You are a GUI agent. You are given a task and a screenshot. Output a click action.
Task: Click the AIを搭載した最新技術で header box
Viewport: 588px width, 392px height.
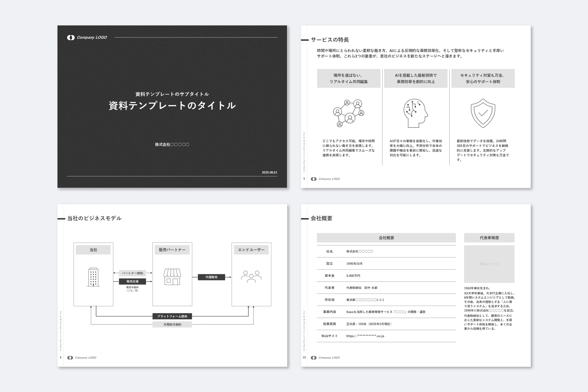[416, 78]
